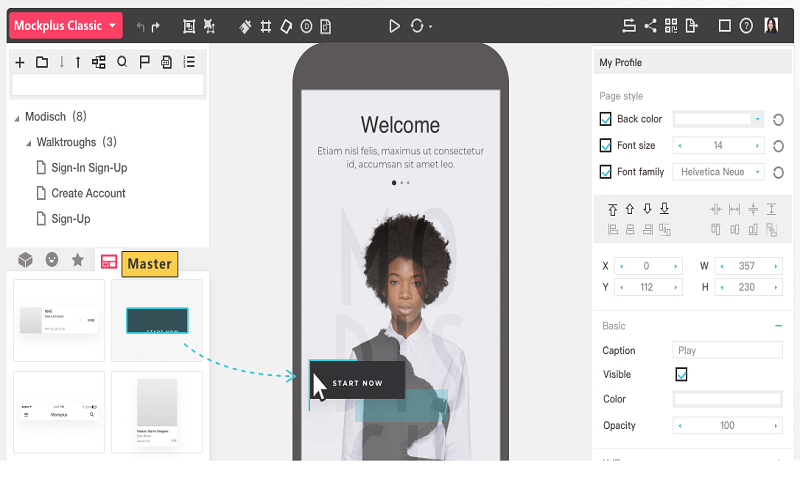Click the Search icon in project panel

click(122, 62)
